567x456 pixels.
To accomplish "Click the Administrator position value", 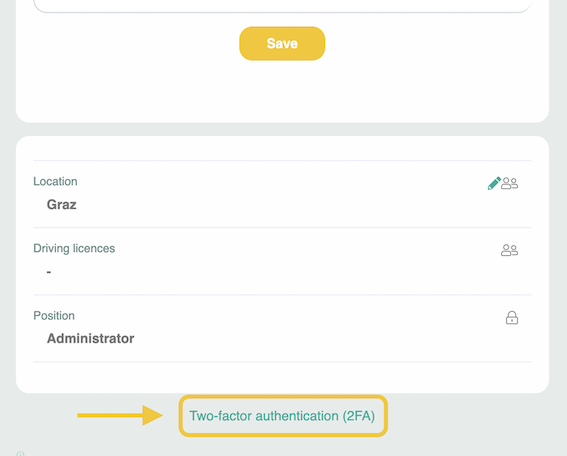I will pyautogui.click(x=90, y=338).
